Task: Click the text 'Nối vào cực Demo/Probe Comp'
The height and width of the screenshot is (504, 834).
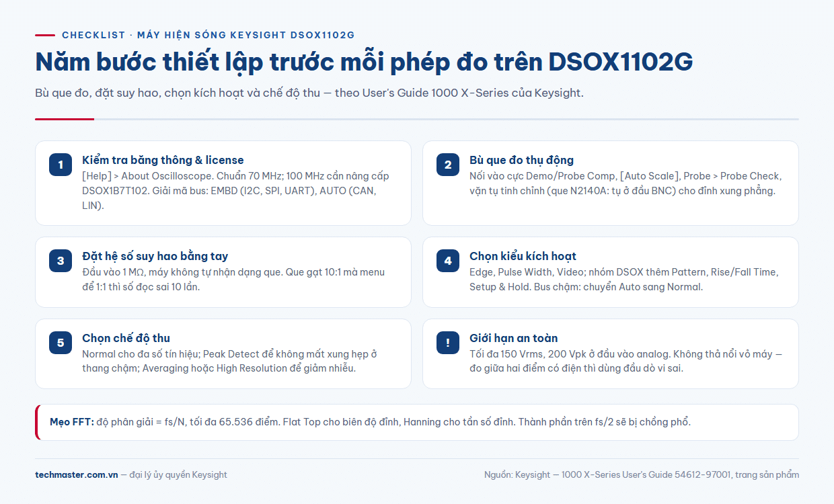Action: [x=543, y=176]
